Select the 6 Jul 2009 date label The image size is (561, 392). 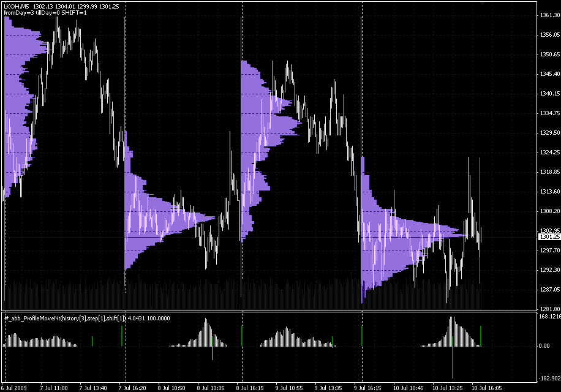pyautogui.click(x=17, y=388)
